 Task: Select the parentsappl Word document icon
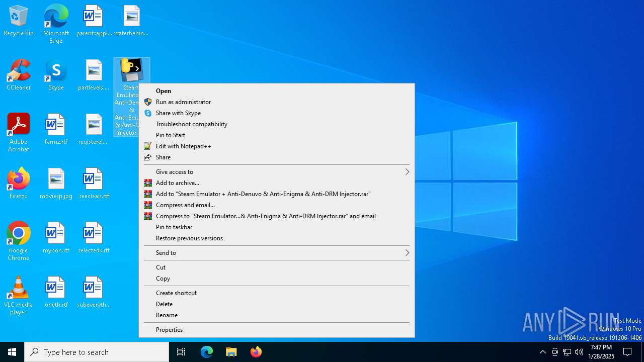pos(94,21)
